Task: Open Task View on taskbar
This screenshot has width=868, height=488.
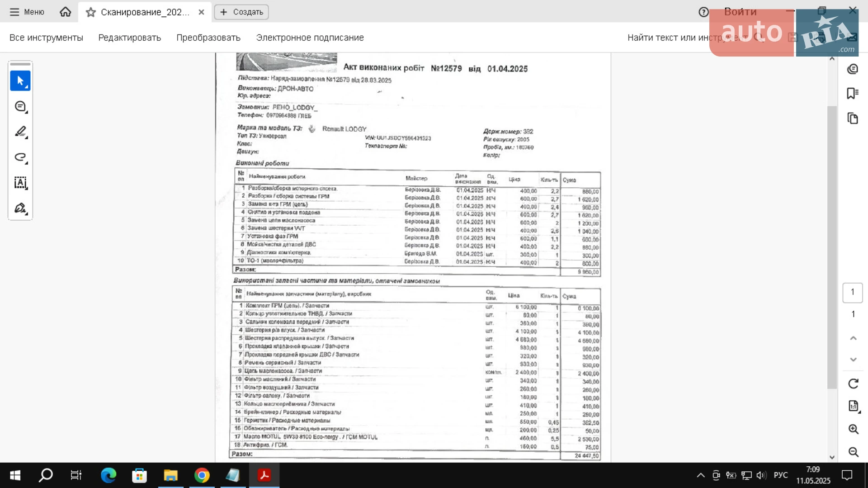Action: (x=76, y=475)
